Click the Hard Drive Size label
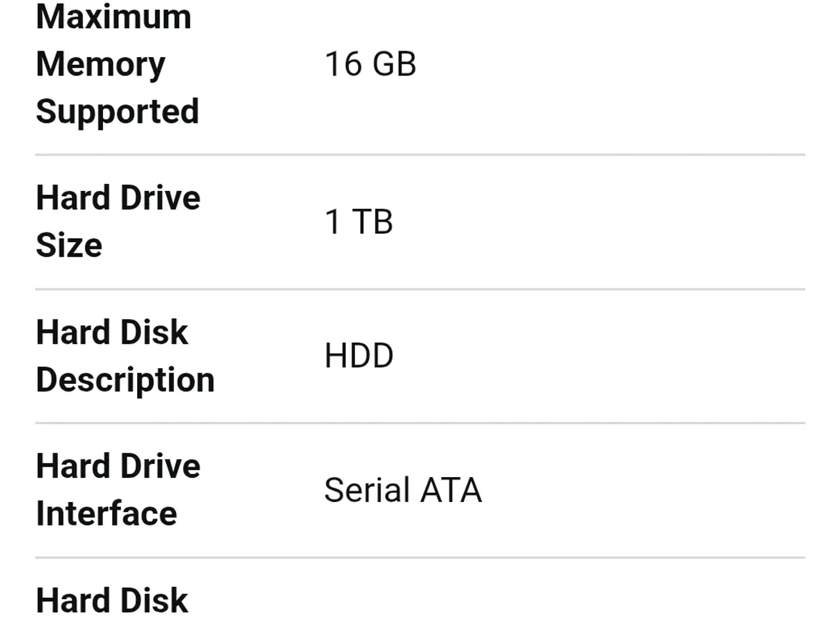Viewport: 840px width, 630px height. click(x=118, y=221)
